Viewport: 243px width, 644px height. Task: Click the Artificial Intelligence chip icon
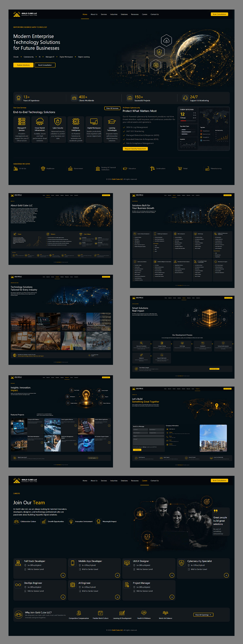[x=76, y=121]
